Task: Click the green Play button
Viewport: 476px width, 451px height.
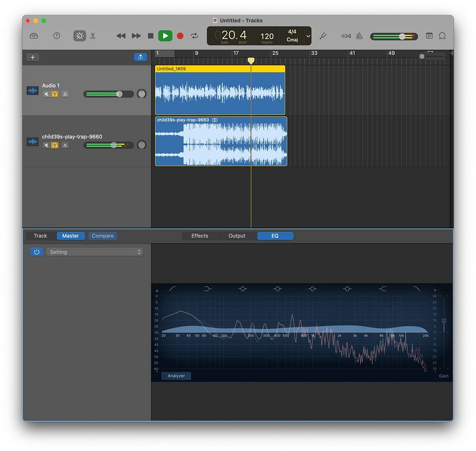Action: pos(165,36)
